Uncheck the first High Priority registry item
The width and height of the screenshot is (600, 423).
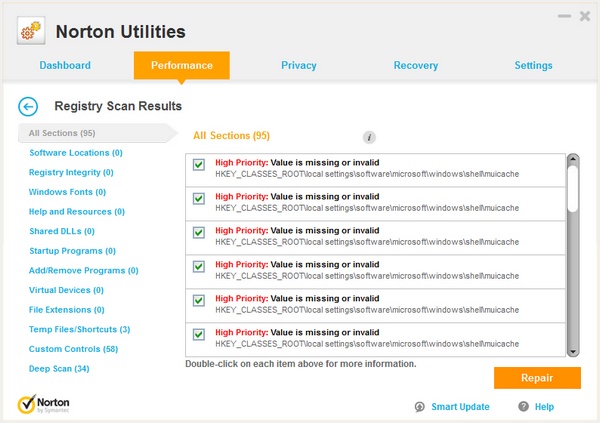[199, 165]
